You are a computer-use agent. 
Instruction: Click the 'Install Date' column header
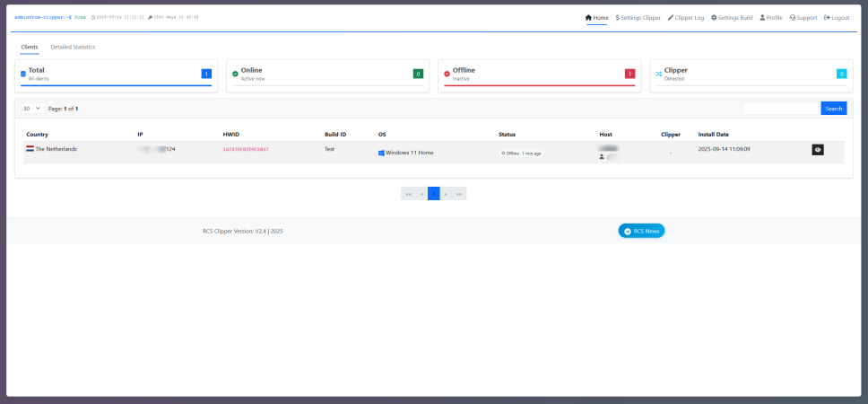tap(714, 135)
